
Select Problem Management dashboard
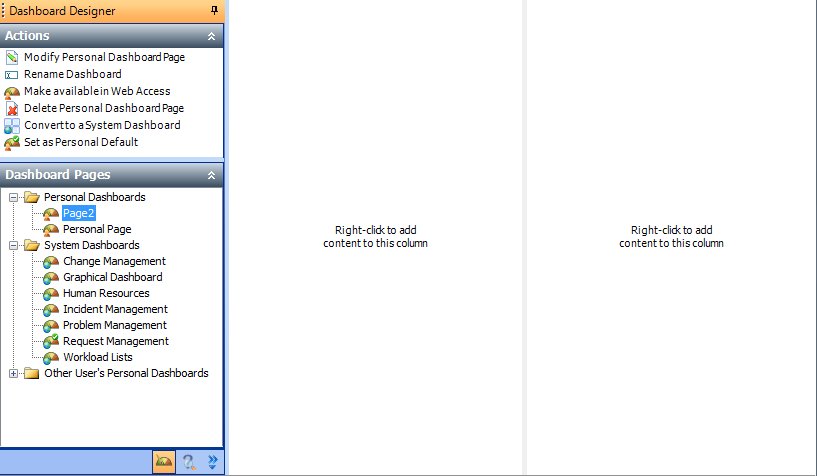pyautogui.click(x=115, y=325)
